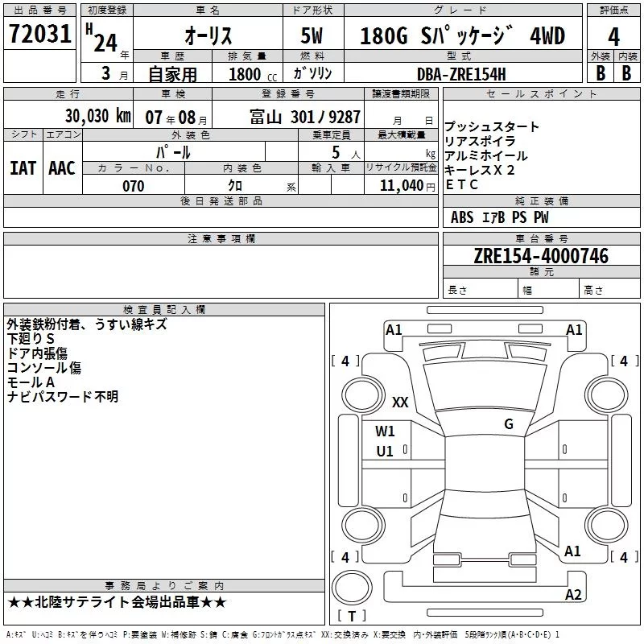Select inspector note コンソール傷
Screen dimensions: 644x644
tap(44, 368)
